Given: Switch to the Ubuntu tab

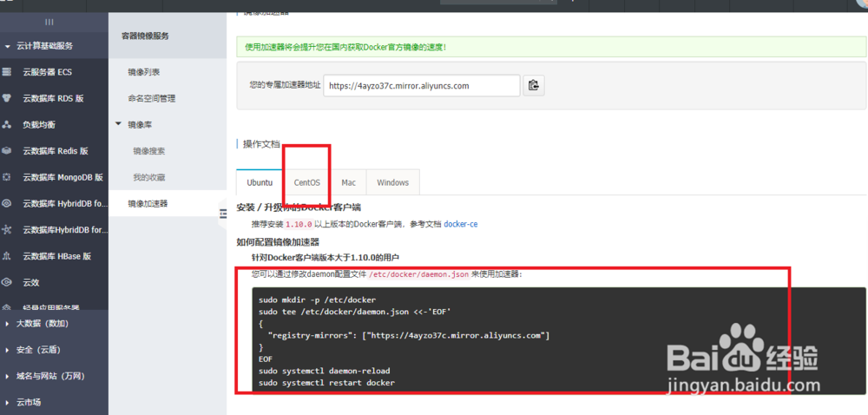Looking at the screenshot, I should click(260, 182).
